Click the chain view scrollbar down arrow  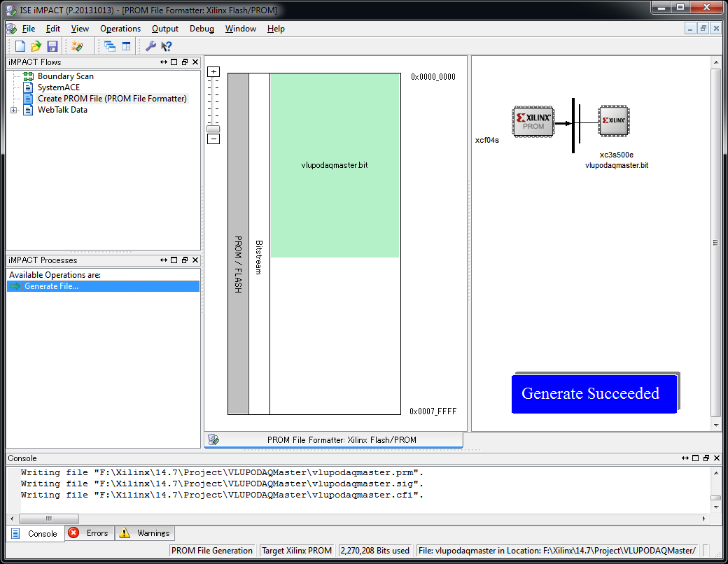coord(716,425)
